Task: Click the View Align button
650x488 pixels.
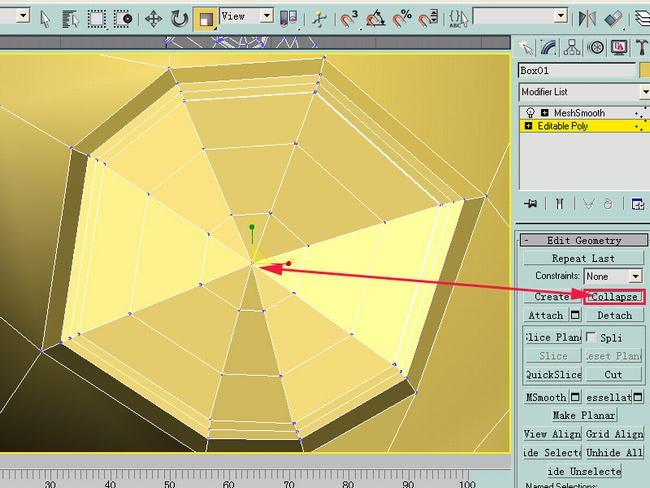Action: [552, 434]
